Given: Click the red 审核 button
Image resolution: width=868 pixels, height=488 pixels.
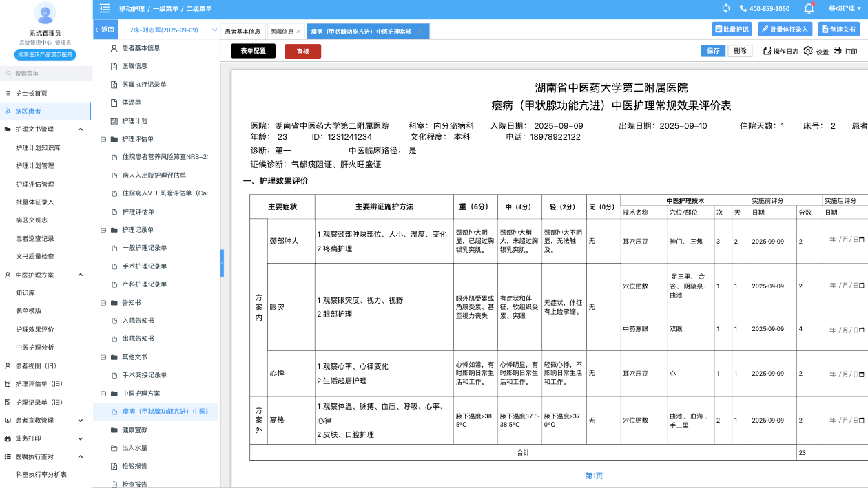Looking at the screenshot, I should coord(302,51).
